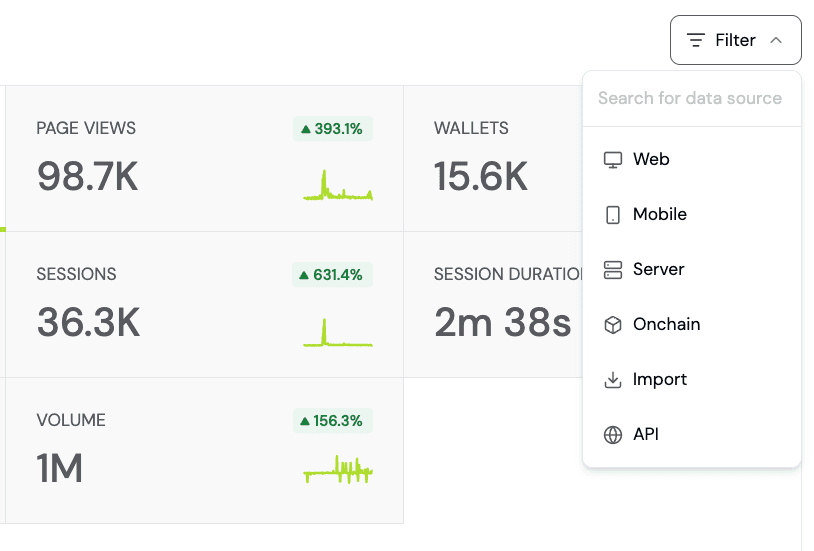Click the 98.7K page views value
Screen dimensions: 814x551
88,177
